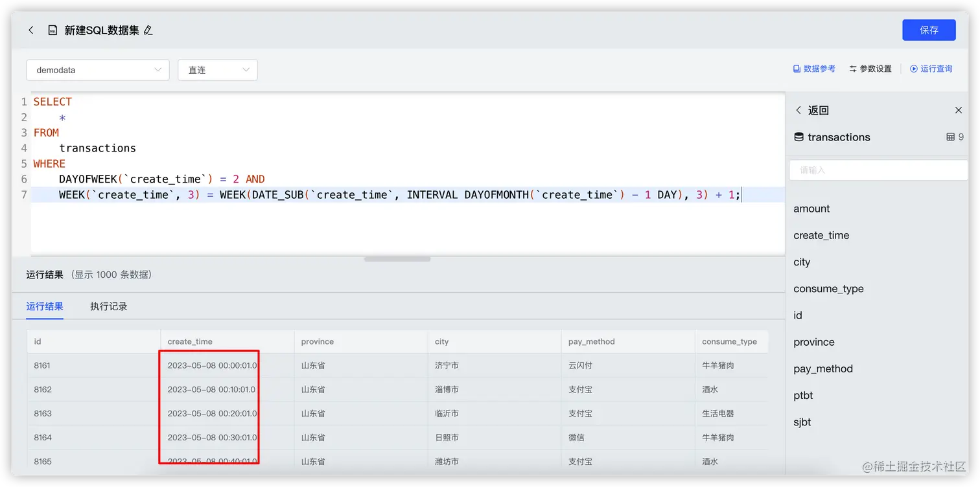Click the 云闪付 pay method cell

(x=628, y=365)
